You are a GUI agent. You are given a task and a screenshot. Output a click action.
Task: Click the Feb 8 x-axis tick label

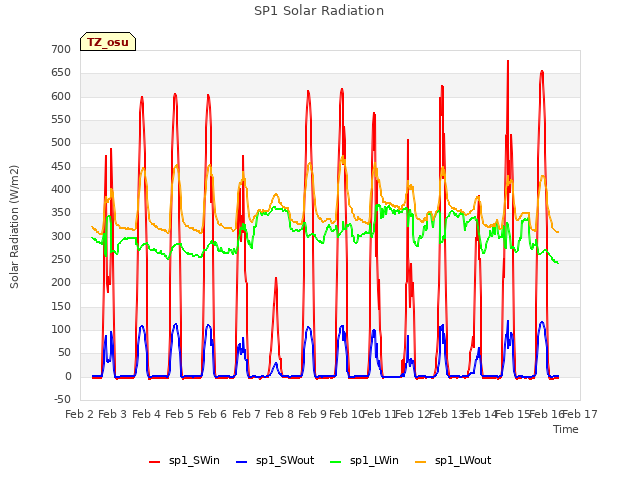(279, 414)
